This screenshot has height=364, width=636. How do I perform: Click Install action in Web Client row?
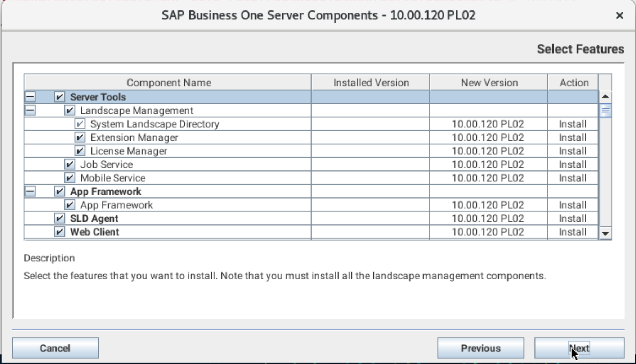[573, 232]
